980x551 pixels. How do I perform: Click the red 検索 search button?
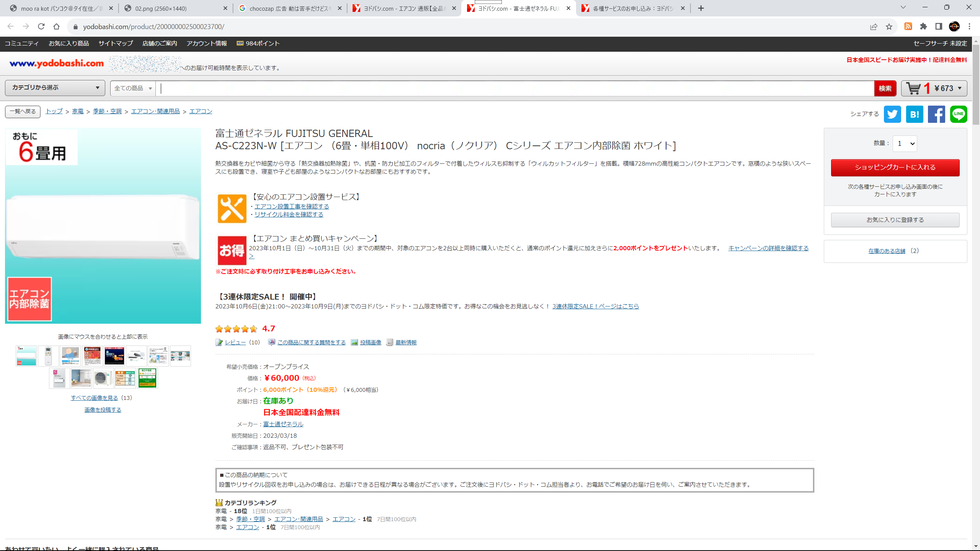885,88
